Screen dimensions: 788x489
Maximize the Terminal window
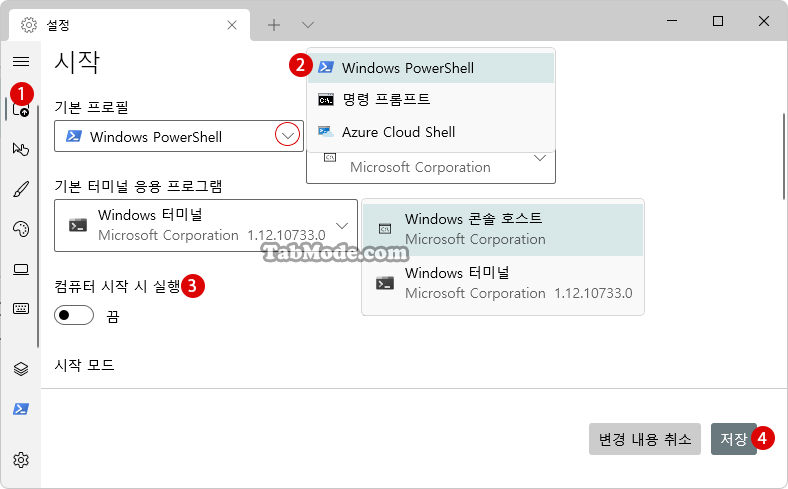pyautogui.click(x=718, y=21)
